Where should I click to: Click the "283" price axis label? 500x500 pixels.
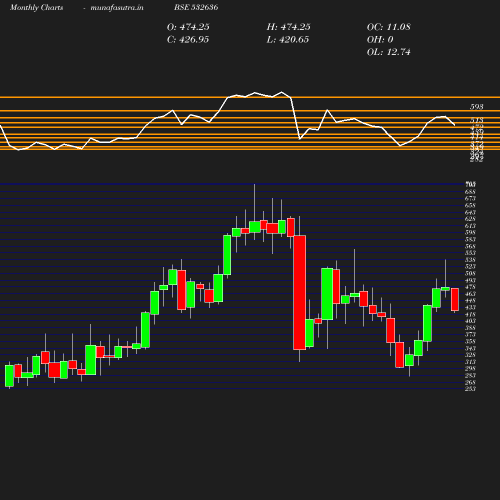470,375
